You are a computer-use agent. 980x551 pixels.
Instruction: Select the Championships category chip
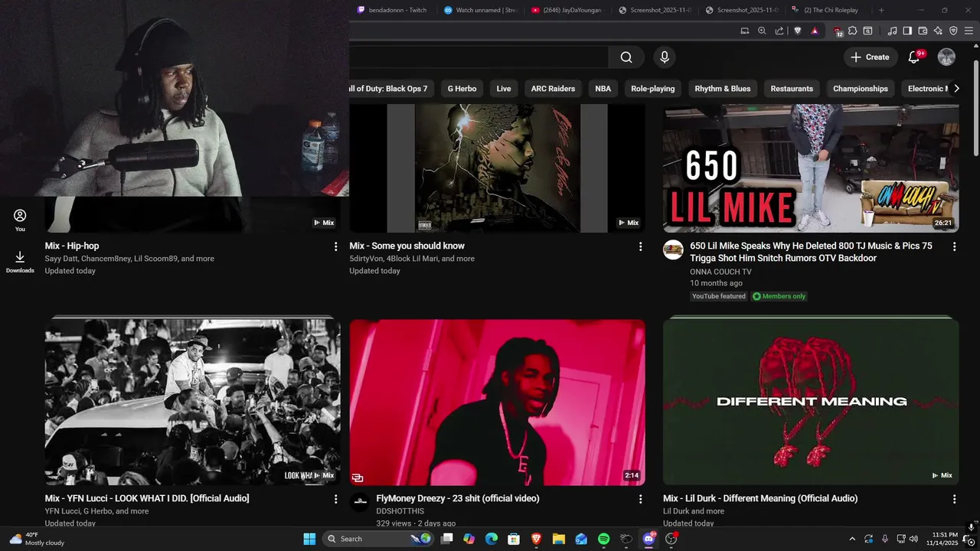tap(861, 89)
